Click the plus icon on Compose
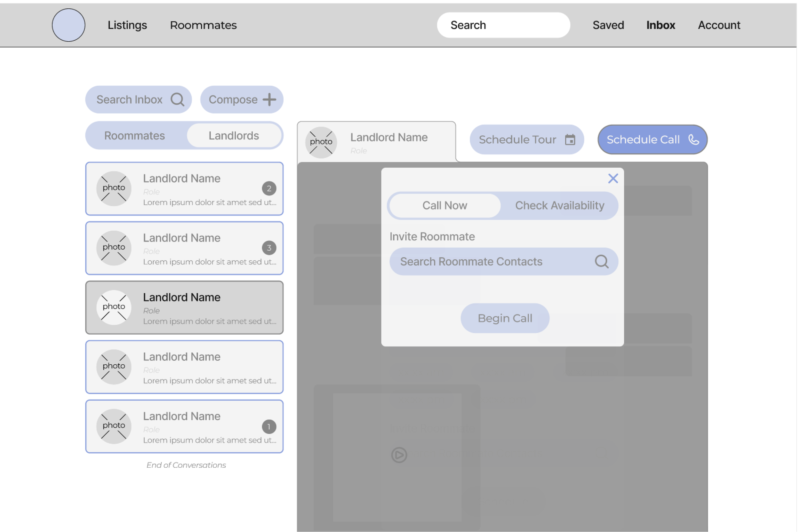The width and height of the screenshot is (800, 532). tap(269, 99)
